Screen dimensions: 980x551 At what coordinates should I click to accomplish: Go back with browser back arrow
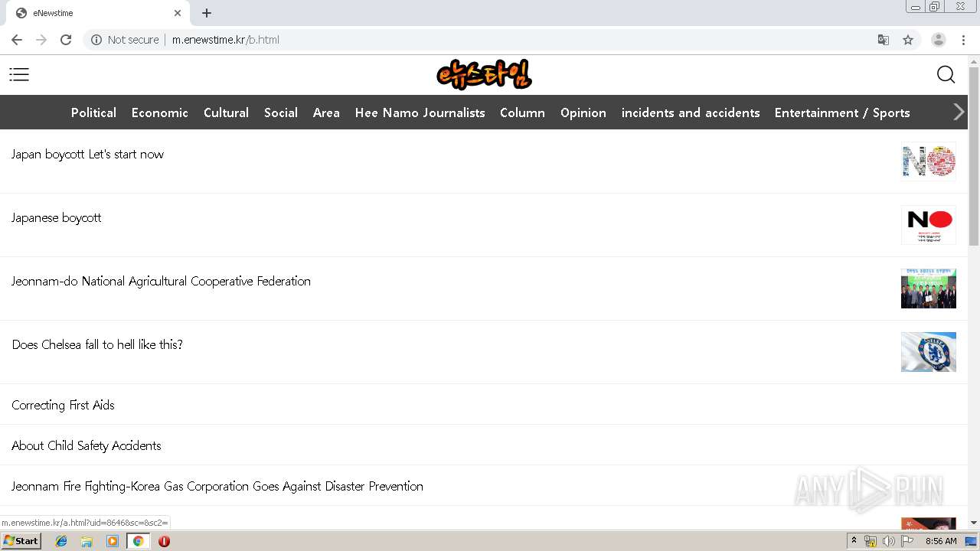click(17, 40)
